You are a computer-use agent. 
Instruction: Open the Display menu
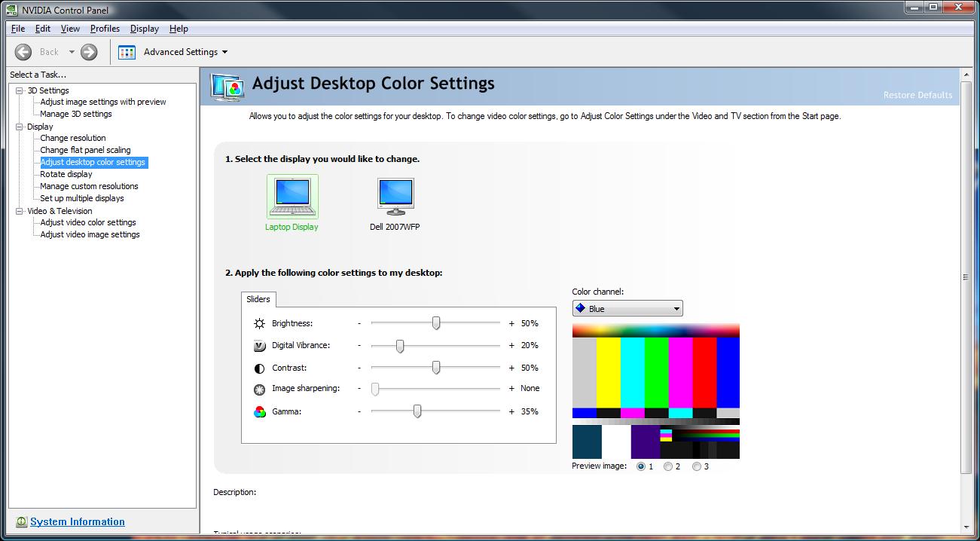tap(144, 29)
